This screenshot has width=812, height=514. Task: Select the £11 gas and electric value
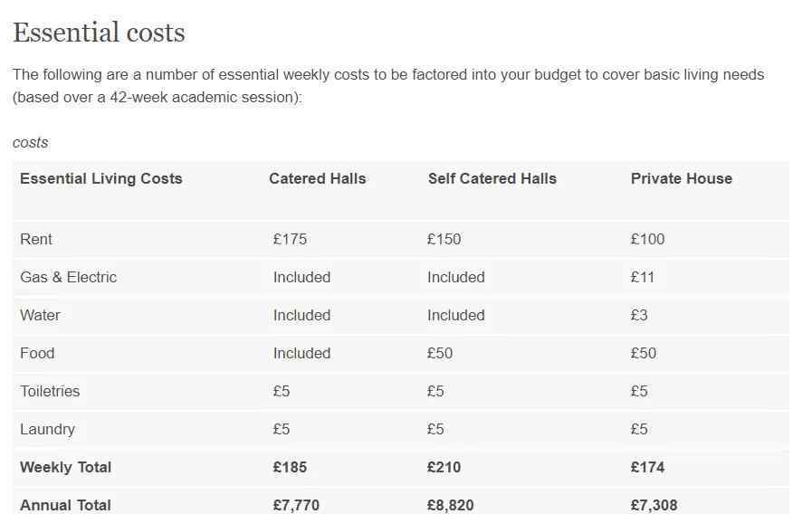(642, 278)
